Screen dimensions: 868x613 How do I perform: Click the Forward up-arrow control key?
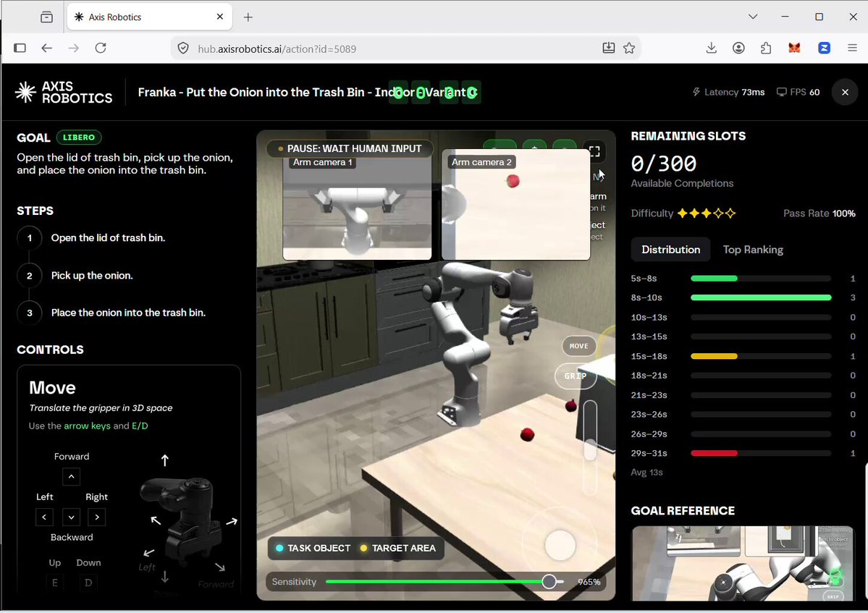tap(72, 476)
